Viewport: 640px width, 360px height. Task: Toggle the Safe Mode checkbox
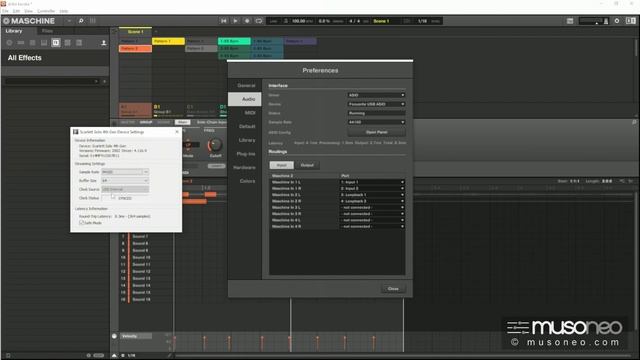point(82,223)
